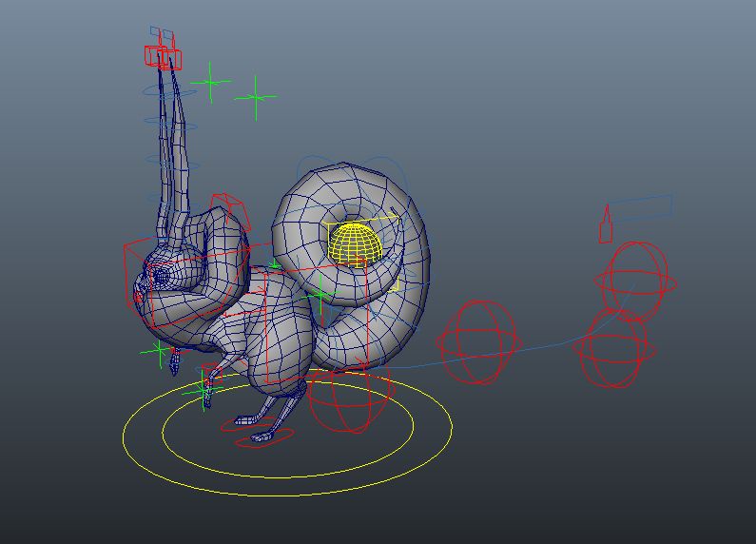The height and width of the screenshot is (544, 756).
Task: Select the right green locator above the tail
Action: pyautogui.click(x=256, y=98)
